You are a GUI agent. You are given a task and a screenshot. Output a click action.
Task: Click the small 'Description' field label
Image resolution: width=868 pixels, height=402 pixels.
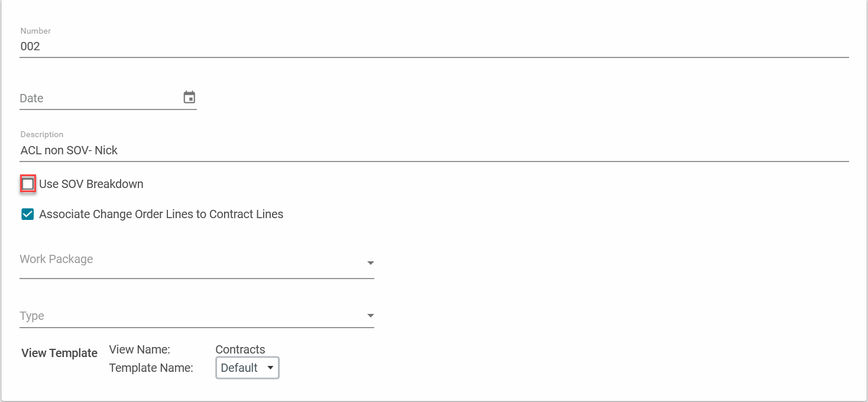click(x=41, y=134)
